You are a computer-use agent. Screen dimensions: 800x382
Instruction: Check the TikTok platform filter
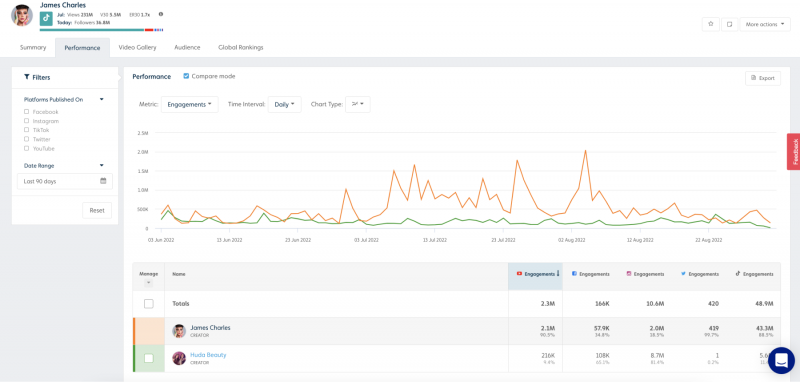click(x=26, y=130)
